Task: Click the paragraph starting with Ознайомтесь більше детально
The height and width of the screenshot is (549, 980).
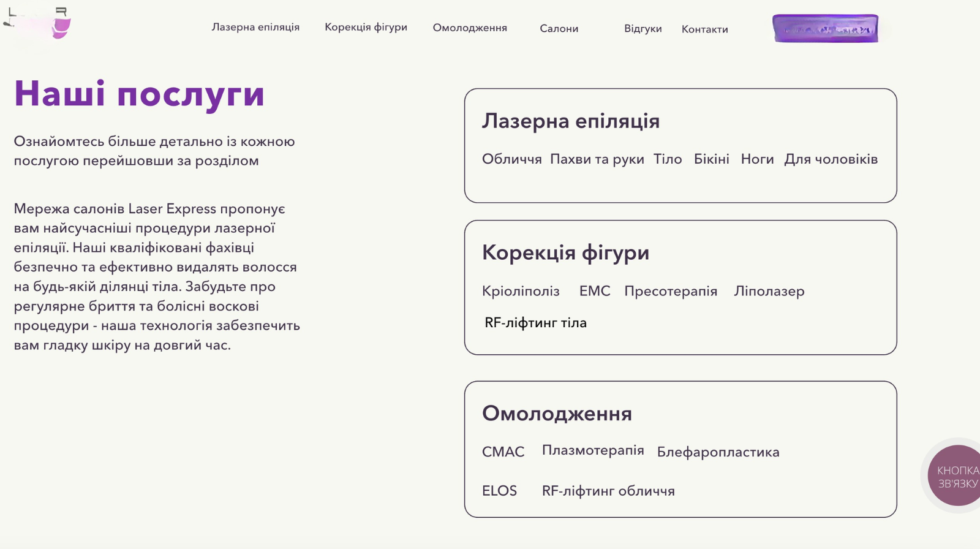Action: coord(154,151)
